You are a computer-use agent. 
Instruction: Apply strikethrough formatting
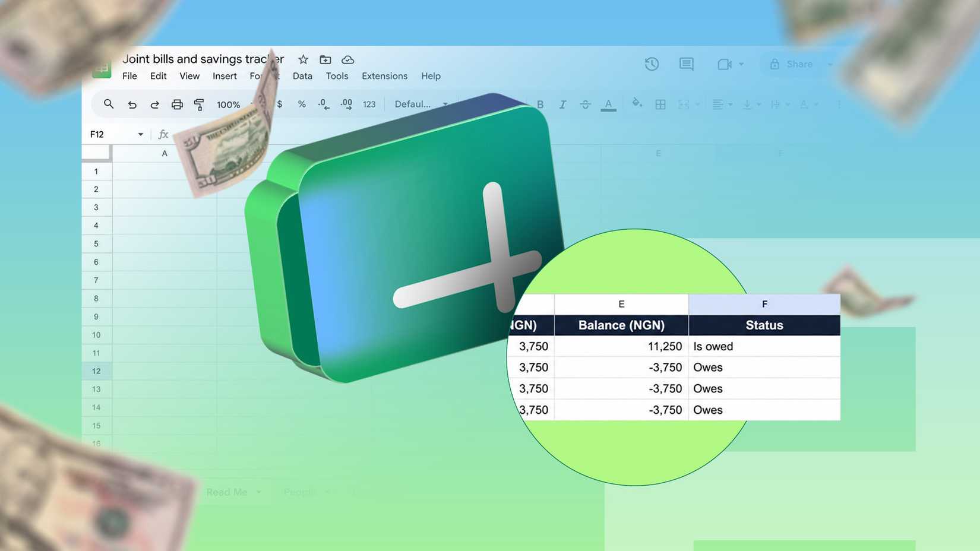[x=585, y=104]
